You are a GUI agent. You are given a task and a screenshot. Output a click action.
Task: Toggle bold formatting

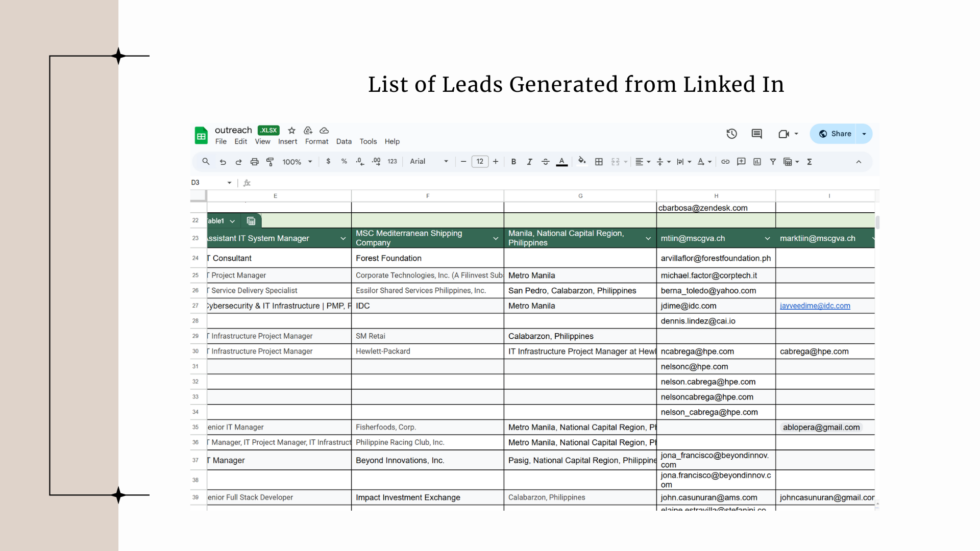(x=513, y=162)
